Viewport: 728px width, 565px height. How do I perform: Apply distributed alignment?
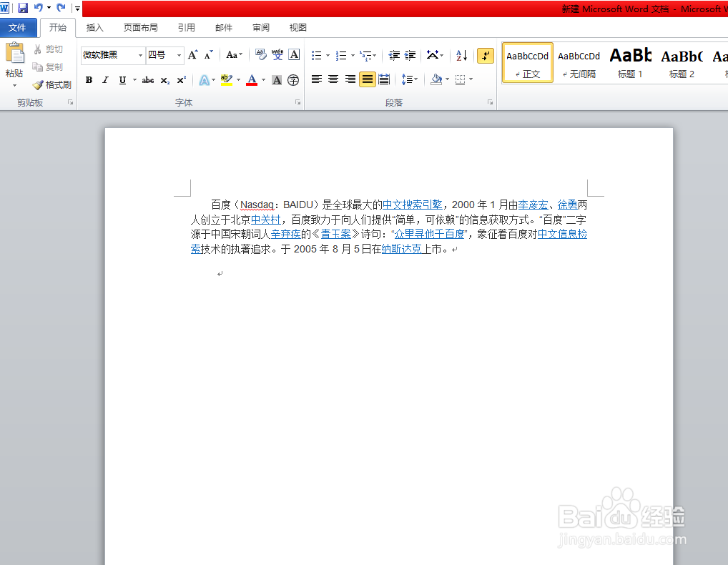click(x=384, y=79)
